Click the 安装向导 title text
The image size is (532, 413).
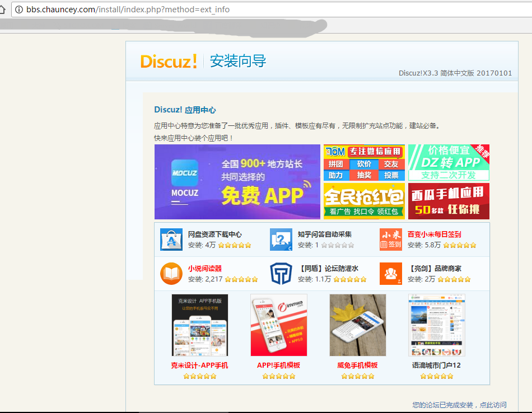click(x=238, y=61)
